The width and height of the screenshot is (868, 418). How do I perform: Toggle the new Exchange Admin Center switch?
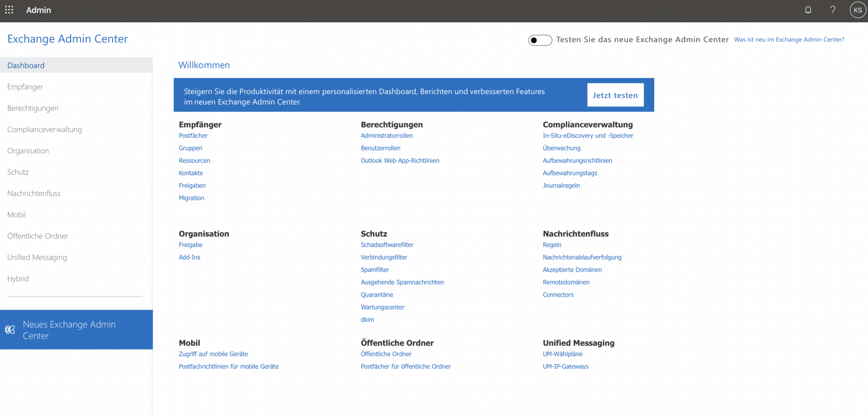click(540, 40)
